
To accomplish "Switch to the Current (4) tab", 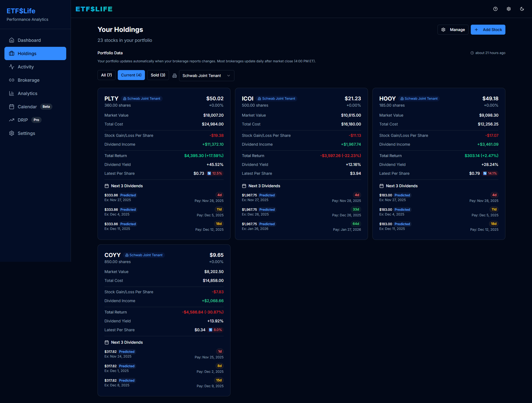I will point(131,75).
